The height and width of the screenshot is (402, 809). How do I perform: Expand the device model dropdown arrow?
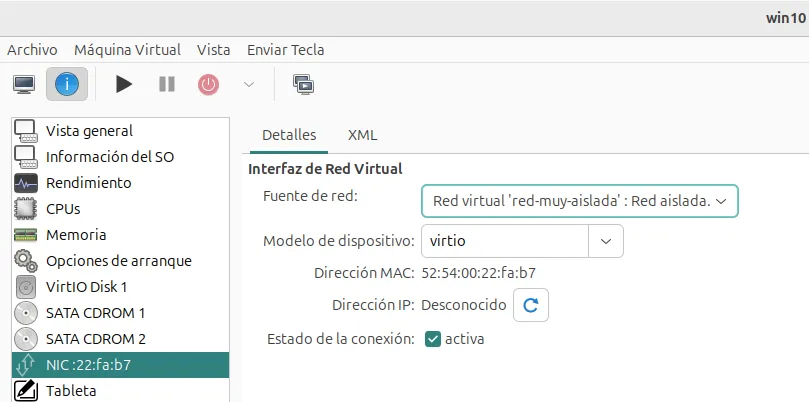(x=605, y=241)
